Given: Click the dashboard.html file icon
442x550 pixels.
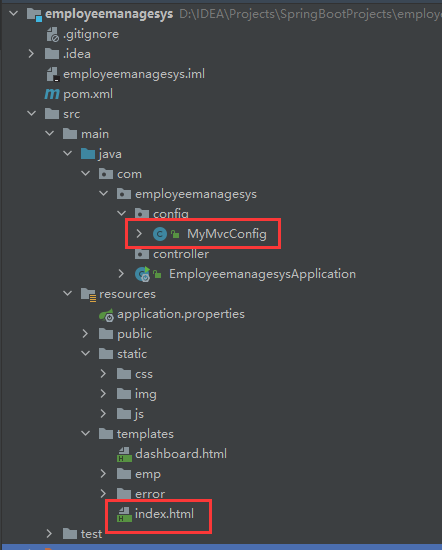Looking at the screenshot, I should (124, 454).
